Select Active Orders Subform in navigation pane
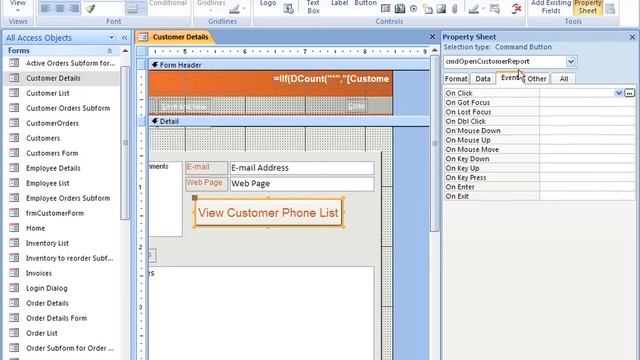This screenshot has height=360, width=640. pos(62,63)
